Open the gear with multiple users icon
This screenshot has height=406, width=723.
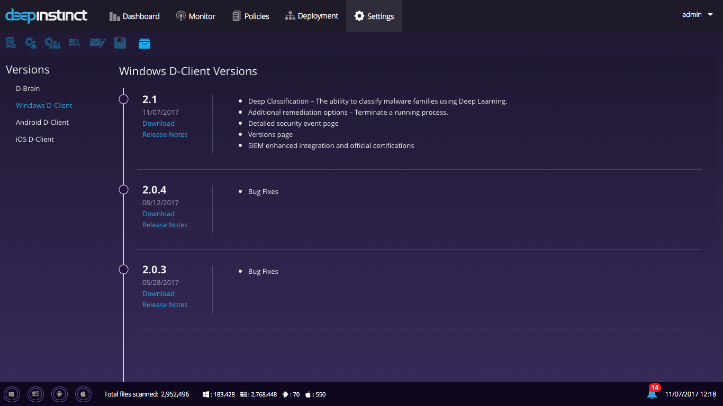(x=53, y=43)
